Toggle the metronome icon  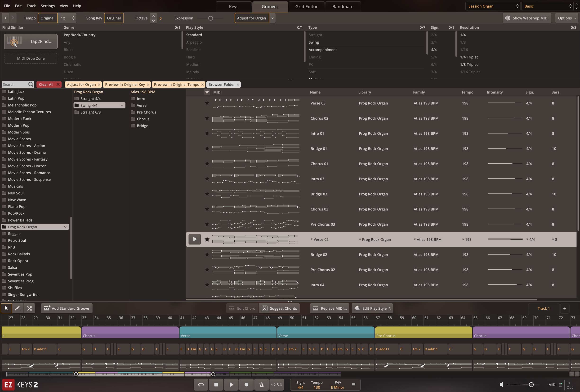(261, 384)
